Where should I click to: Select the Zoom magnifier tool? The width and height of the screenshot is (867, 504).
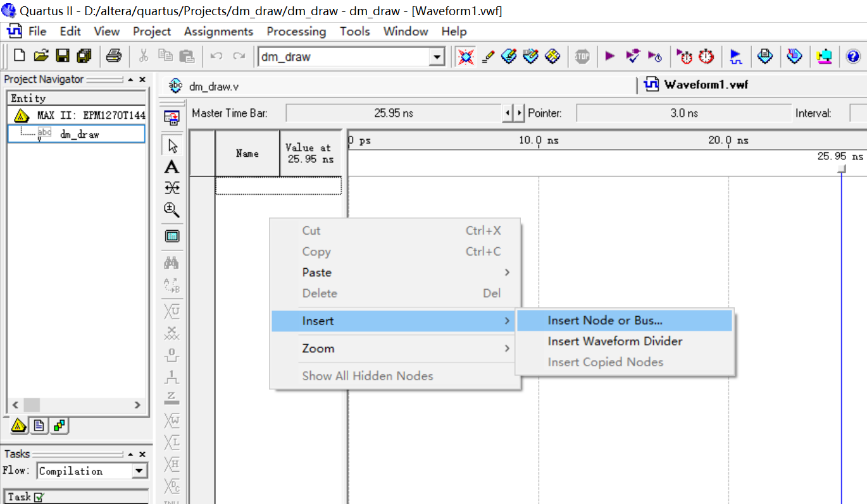[x=172, y=209]
